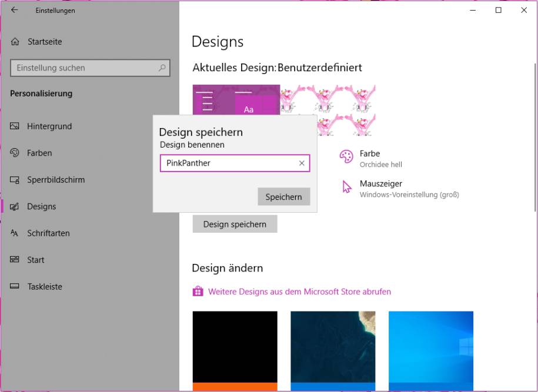Select the Farben palette icon in sidebar

tap(15, 153)
